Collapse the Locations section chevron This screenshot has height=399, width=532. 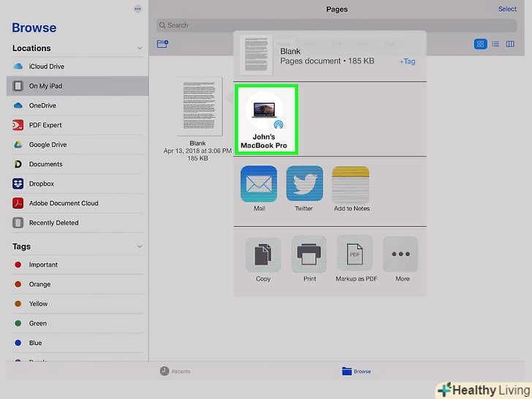(140, 48)
